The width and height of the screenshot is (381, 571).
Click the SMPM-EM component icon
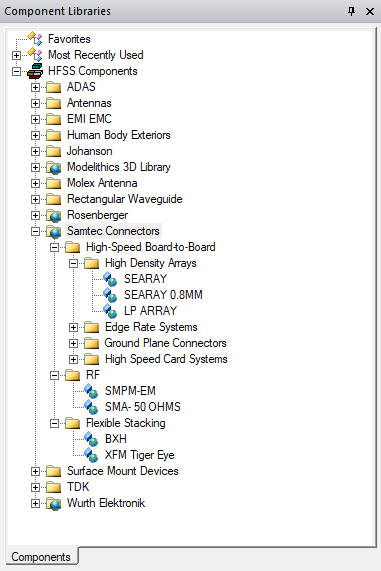91,391
